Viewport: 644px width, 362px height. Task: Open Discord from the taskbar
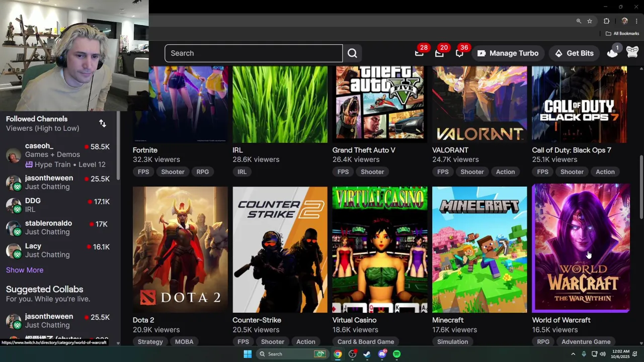coord(382,354)
